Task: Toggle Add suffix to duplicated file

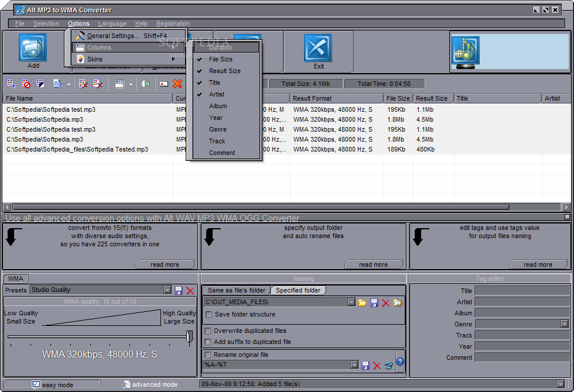Action: (x=208, y=342)
